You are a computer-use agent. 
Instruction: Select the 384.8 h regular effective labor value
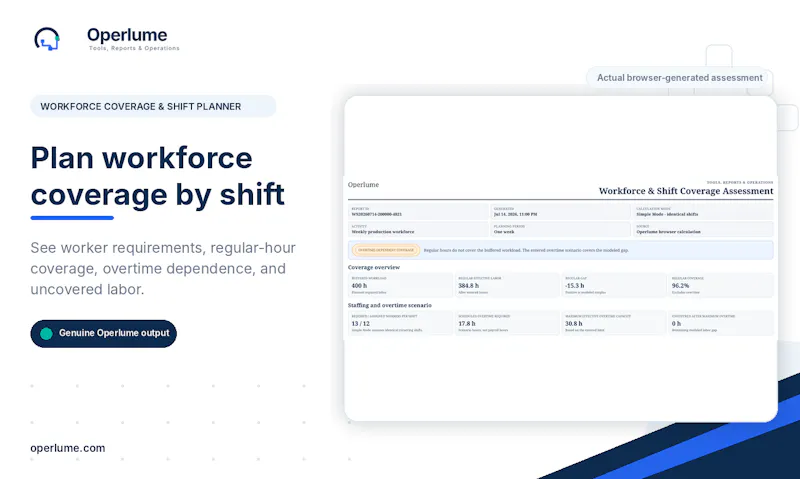pos(468,286)
